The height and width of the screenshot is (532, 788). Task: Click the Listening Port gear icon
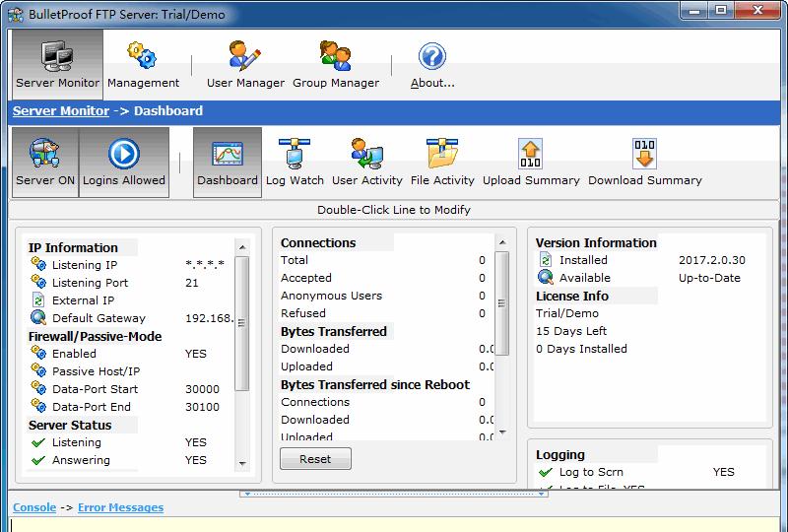tap(38, 282)
